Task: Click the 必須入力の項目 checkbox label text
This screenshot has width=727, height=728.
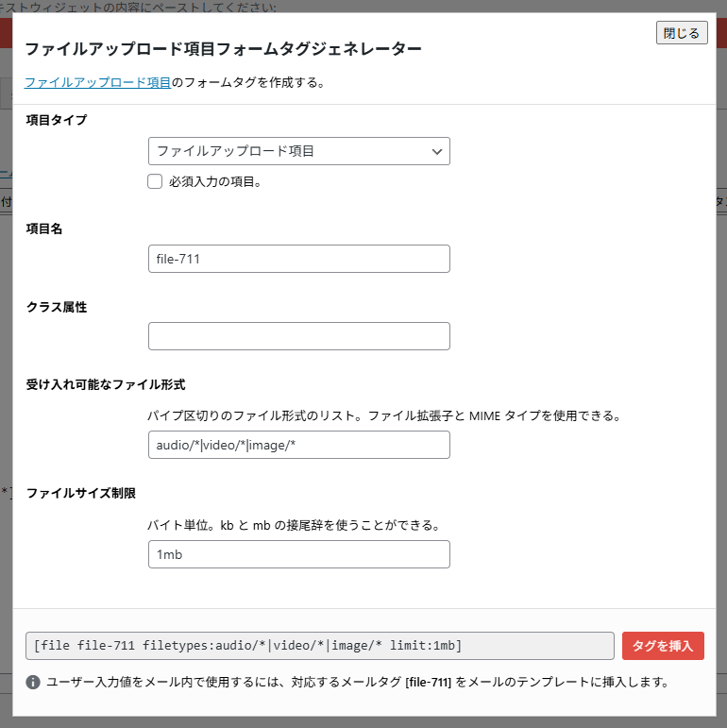Action: [214, 182]
